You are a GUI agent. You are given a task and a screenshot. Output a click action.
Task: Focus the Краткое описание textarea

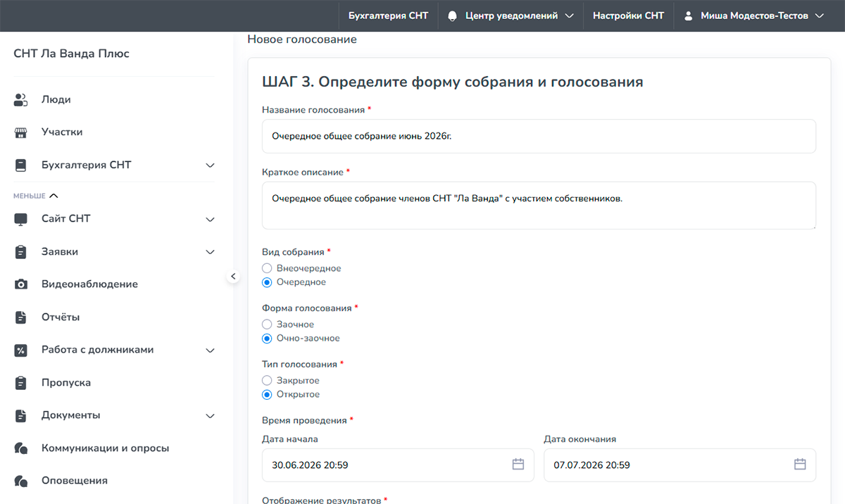coord(539,206)
